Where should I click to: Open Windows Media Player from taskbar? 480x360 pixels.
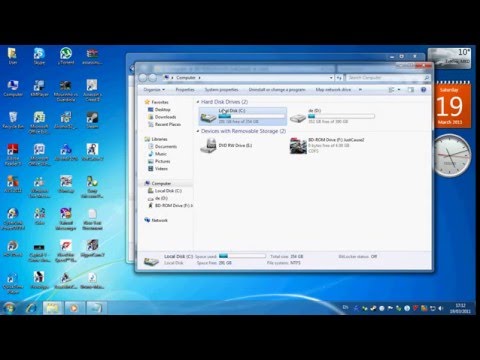pyautogui.click(x=74, y=308)
